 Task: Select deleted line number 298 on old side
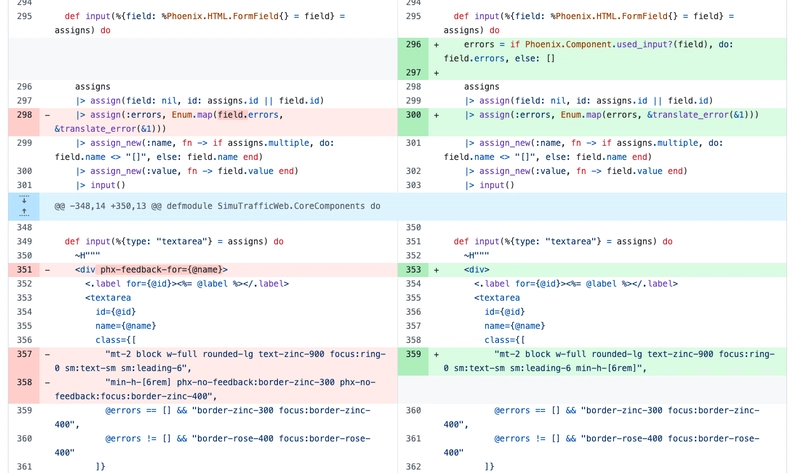[x=24, y=115]
